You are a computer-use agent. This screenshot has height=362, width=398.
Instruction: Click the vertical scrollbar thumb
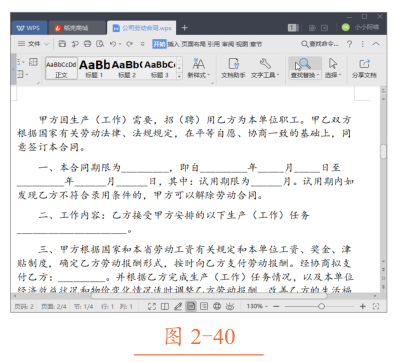click(383, 152)
